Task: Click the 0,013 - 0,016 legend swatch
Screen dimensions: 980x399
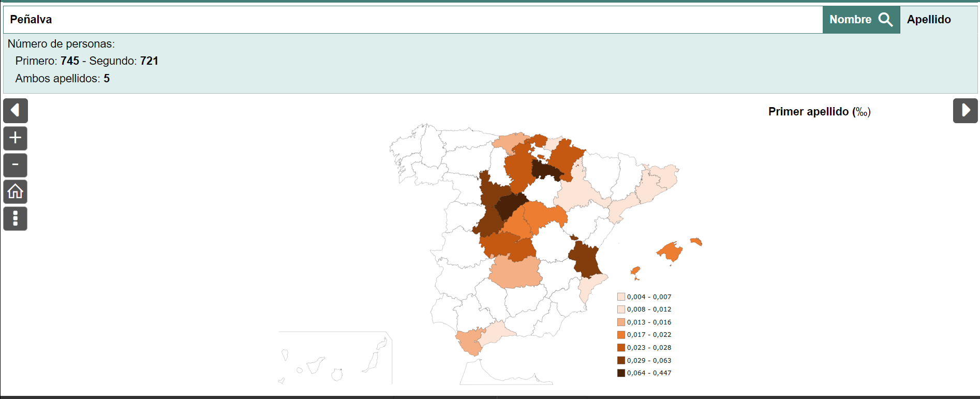Action: [x=621, y=322]
